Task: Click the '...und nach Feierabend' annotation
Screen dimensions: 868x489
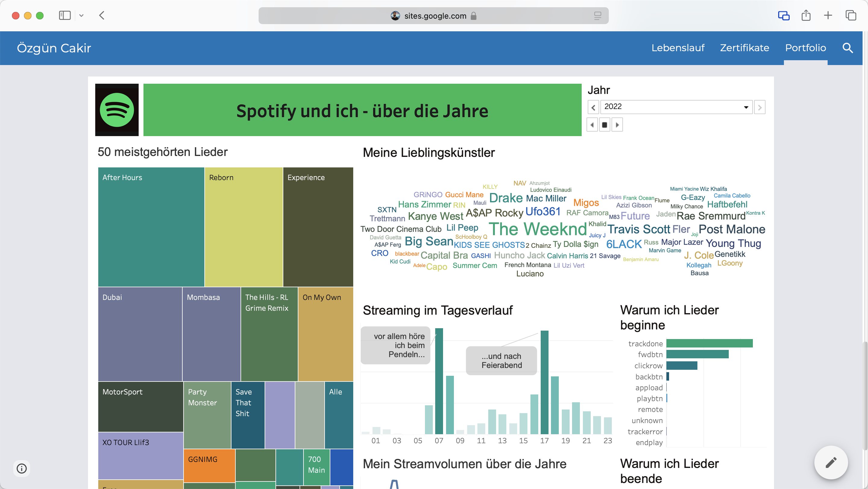Action: coord(501,360)
